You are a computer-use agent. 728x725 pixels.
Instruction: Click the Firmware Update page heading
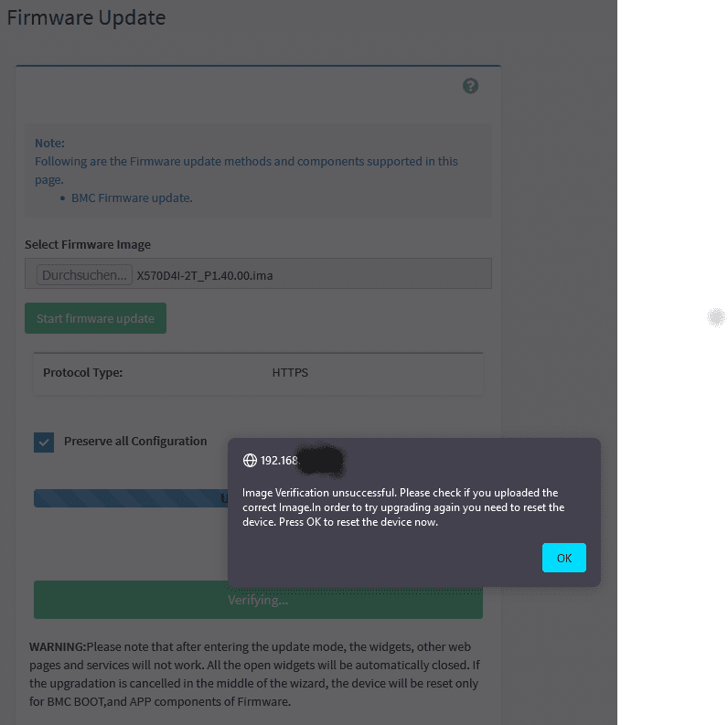[86, 17]
